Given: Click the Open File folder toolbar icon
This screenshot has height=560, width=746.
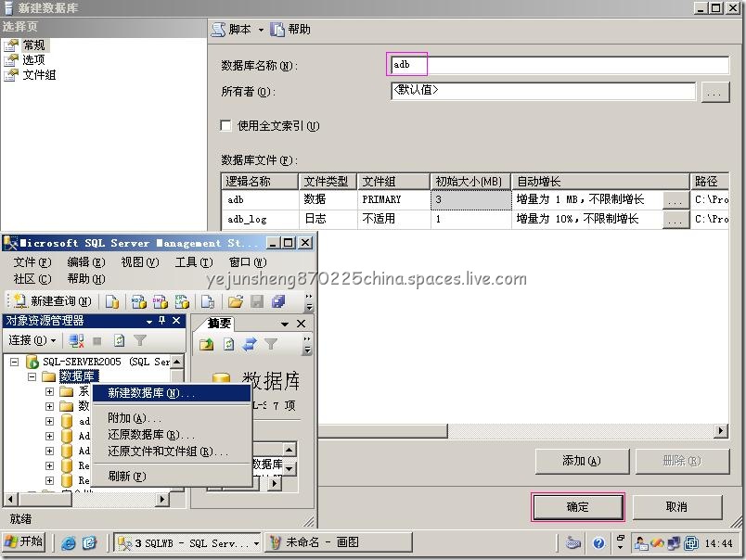Looking at the screenshot, I should point(235,301).
